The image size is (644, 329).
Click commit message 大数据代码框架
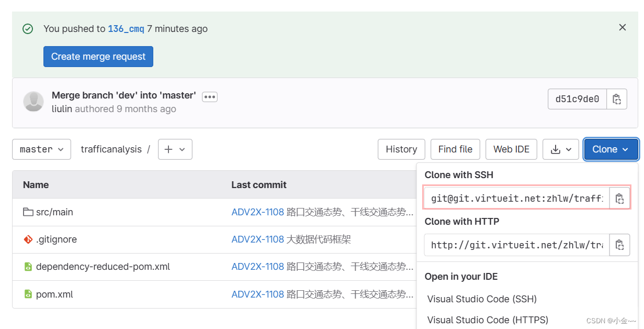pos(319,239)
